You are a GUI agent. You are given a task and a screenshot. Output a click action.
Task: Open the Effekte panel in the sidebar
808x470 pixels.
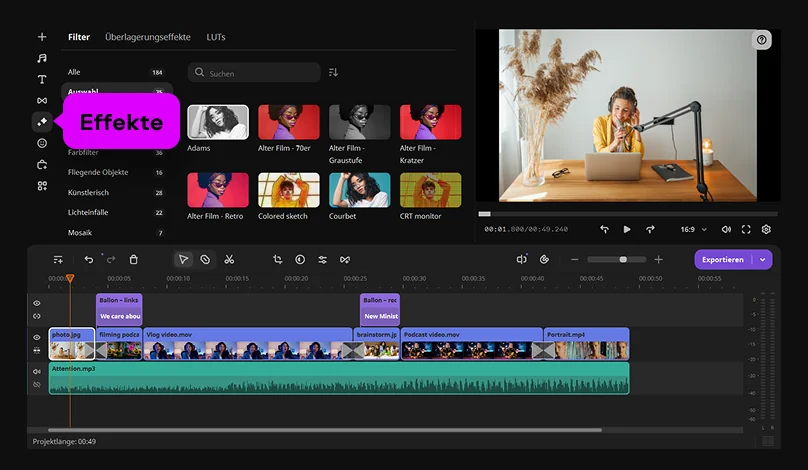pyautogui.click(x=42, y=122)
